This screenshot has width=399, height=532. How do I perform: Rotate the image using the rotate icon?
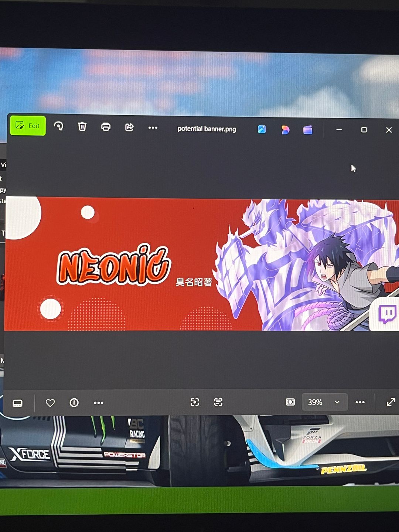(58, 126)
